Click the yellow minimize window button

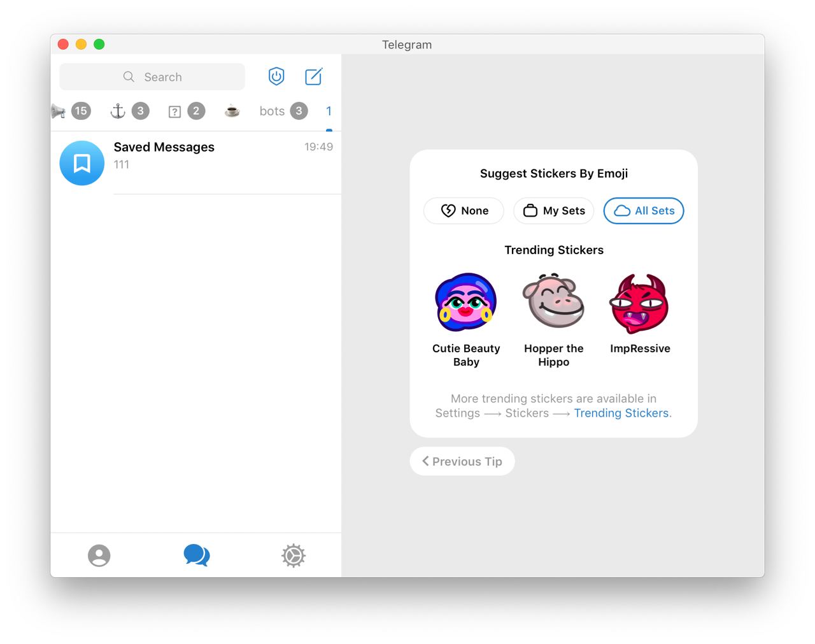point(81,44)
